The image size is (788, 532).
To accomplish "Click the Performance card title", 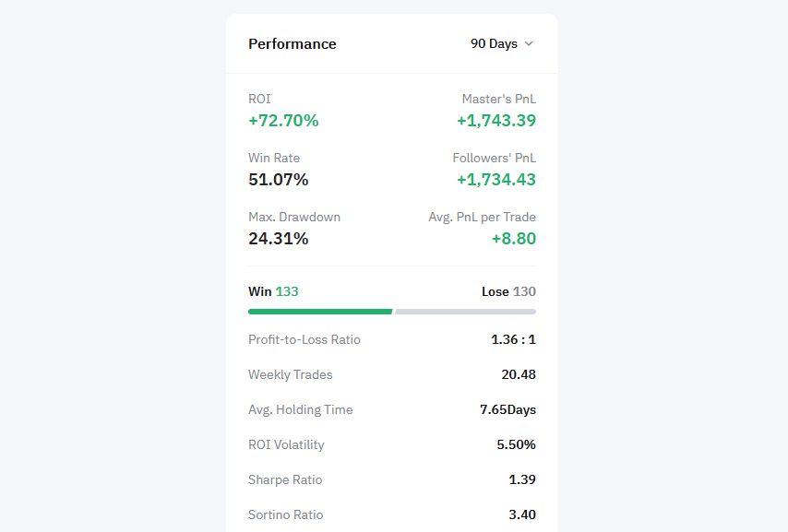I will [293, 44].
